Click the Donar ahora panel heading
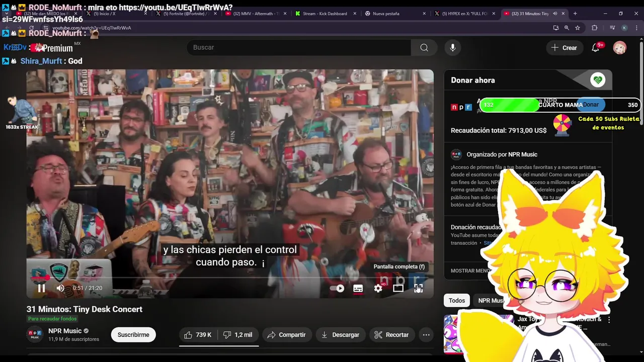Viewport: 644px width, 362px height. tap(473, 80)
